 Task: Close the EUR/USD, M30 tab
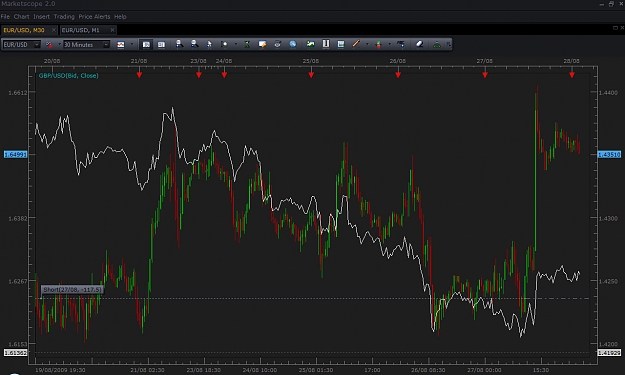tap(54, 30)
